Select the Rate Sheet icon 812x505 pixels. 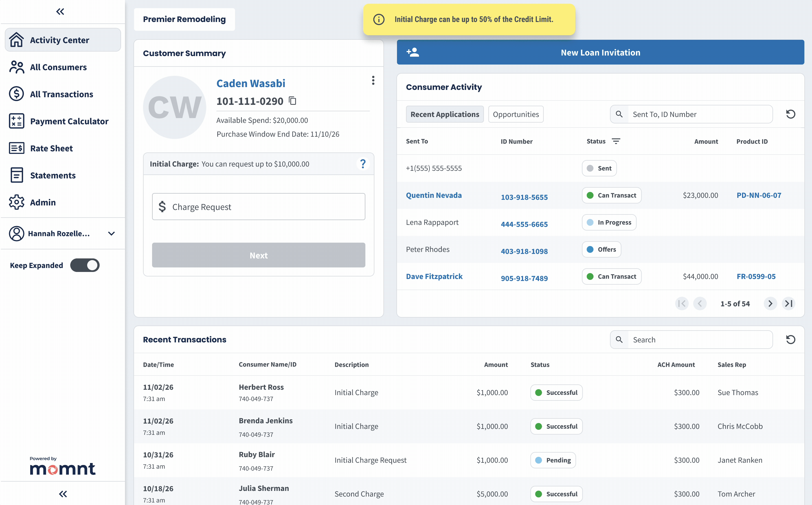tap(16, 148)
